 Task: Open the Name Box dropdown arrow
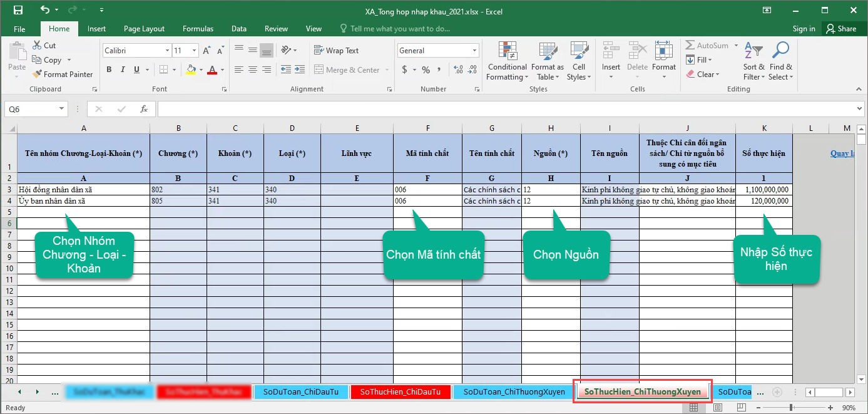coord(61,109)
